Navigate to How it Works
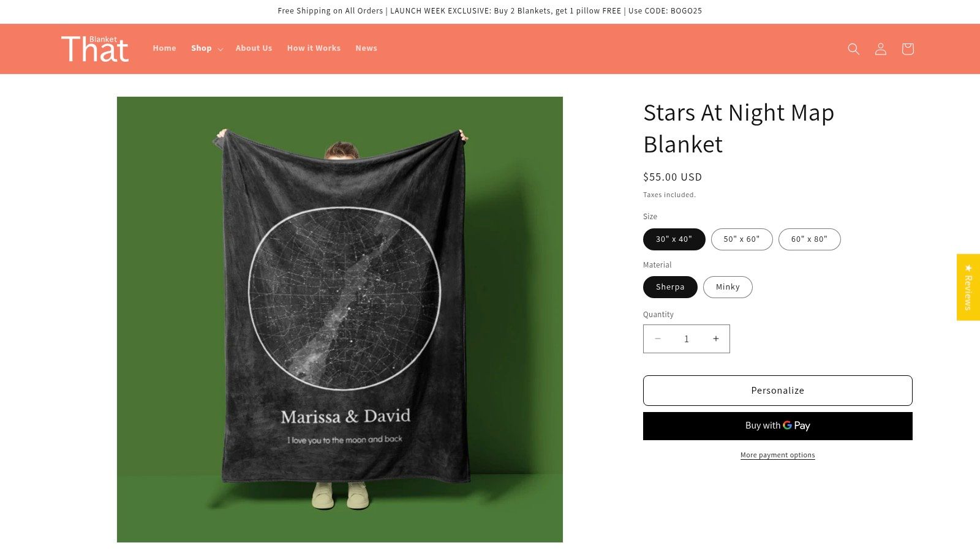This screenshot has height=551, width=980. coord(314,48)
